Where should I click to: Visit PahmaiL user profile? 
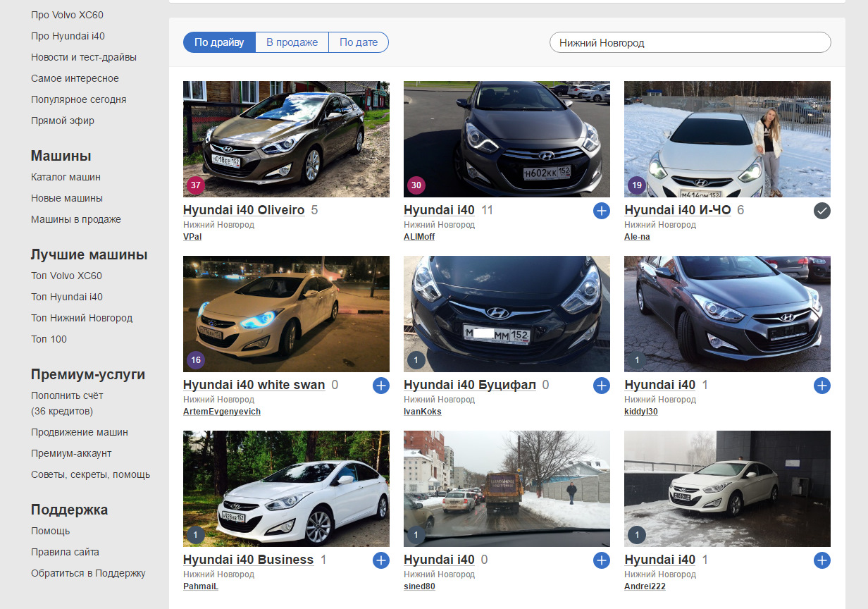[201, 586]
